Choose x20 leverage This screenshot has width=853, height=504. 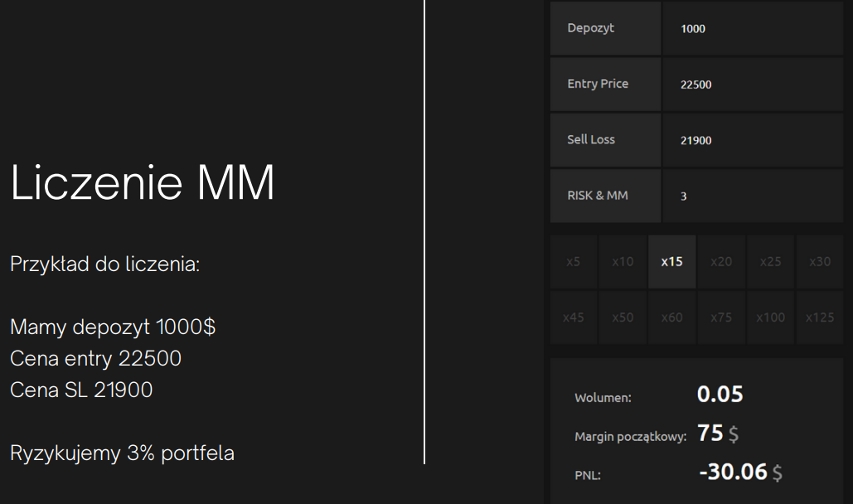(721, 262)
